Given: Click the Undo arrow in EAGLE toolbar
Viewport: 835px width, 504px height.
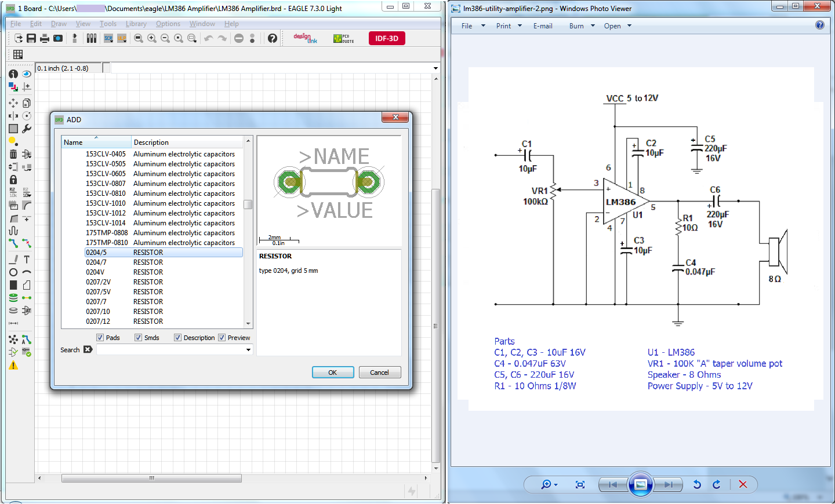Looking at the screenshot, I should [208, 38].
